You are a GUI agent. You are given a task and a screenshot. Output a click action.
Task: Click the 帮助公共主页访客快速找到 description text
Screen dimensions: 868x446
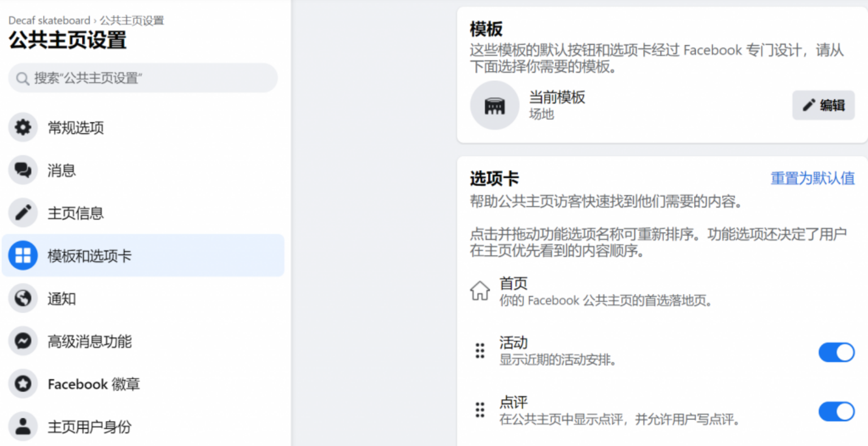(606, 201)
